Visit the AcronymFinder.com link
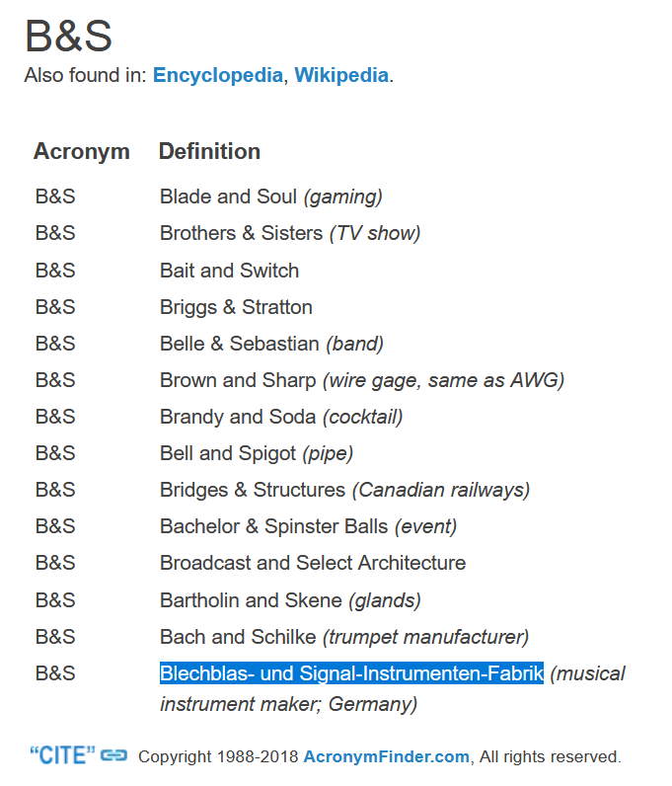Screen dimensions: 672x786 pos(387,756)
